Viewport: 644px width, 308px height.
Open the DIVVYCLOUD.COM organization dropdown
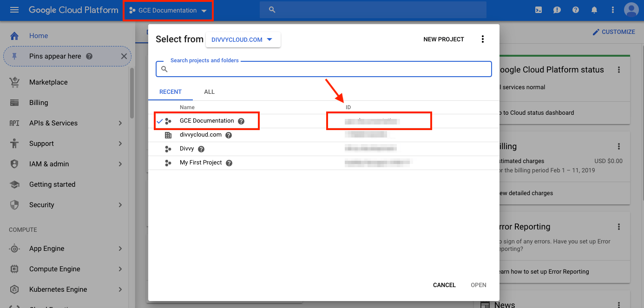click(x=243, y=39)
